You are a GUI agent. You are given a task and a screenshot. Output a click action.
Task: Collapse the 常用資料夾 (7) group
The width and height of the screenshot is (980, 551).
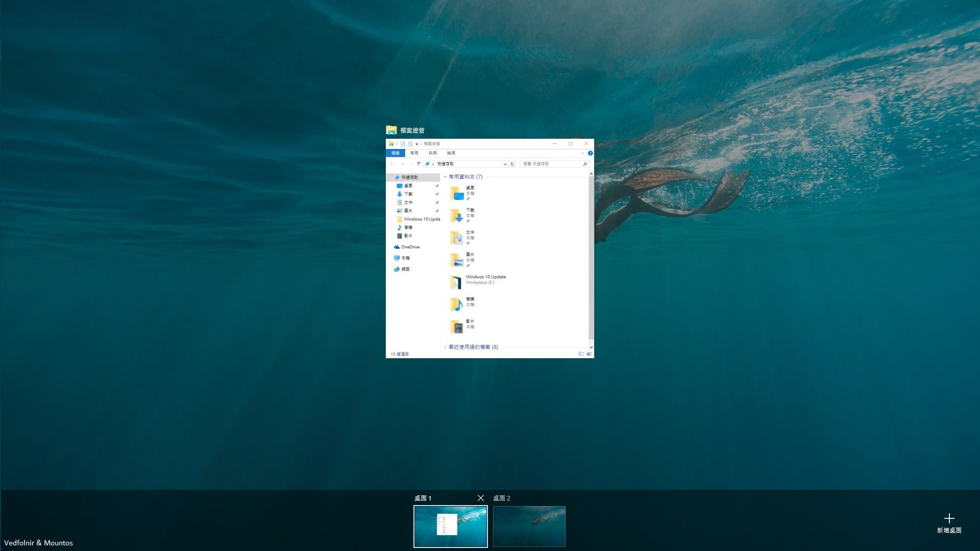pos(445,177)
